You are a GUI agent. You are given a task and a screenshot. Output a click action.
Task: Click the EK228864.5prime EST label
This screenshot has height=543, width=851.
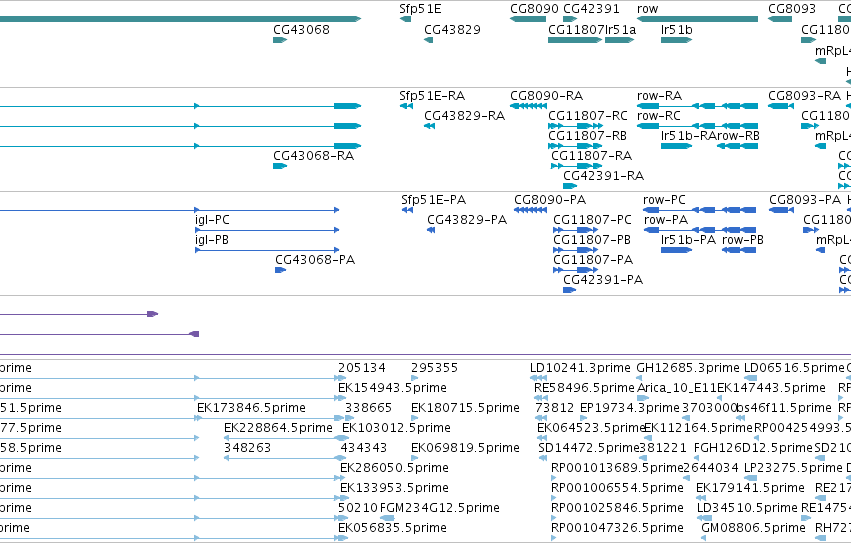[278, 429]
